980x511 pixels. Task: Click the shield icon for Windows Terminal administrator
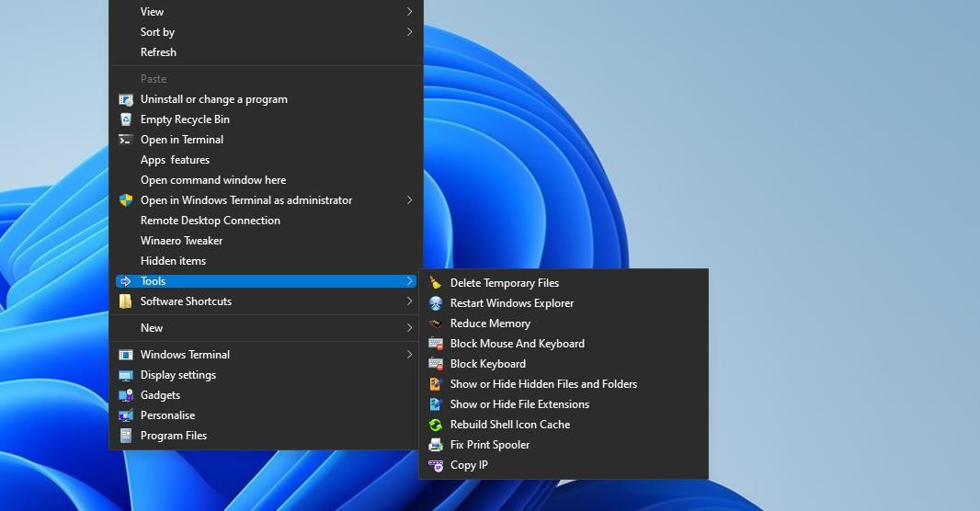tap(126, 200)
